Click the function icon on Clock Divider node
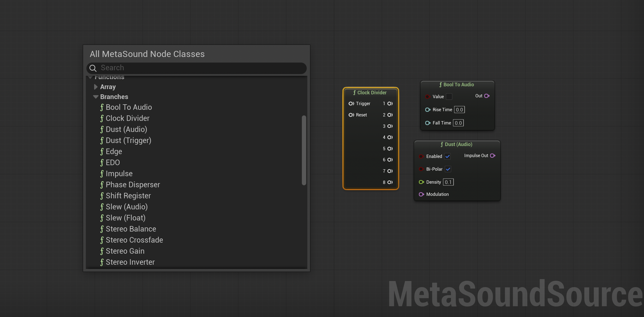This screenshot has width=644, height=317. (x=354, y=93)
